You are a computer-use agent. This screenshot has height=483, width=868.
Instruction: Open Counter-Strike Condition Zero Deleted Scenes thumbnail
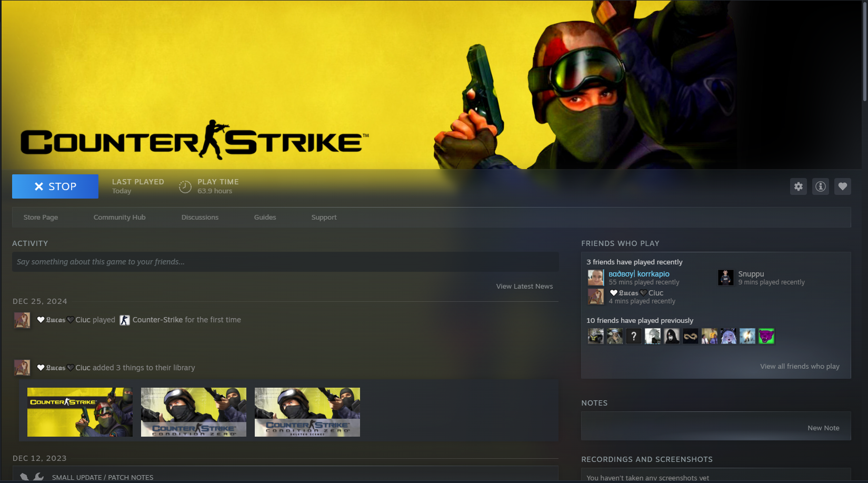click(307, 412)
